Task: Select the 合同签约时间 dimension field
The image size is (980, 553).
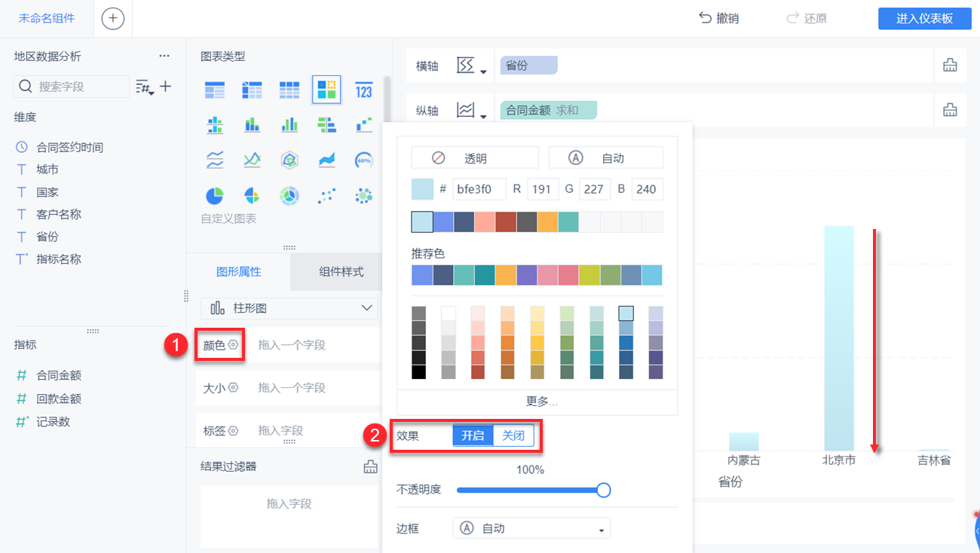Action: coord(70,147)
